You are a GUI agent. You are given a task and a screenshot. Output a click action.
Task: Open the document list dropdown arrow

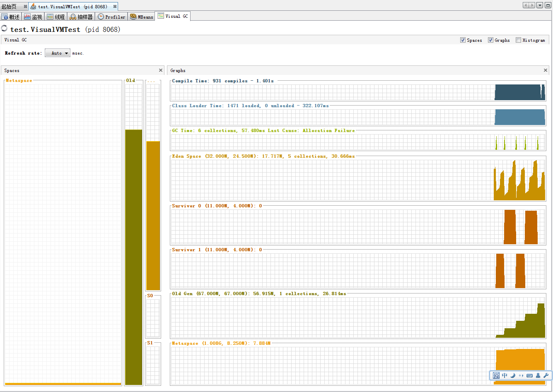pos(540,5)
